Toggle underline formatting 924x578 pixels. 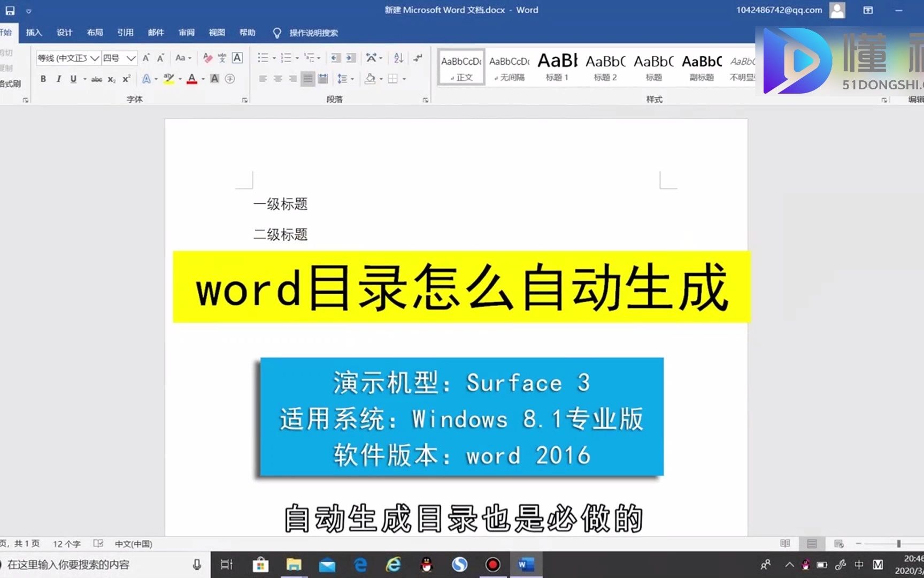coord(73,79)
